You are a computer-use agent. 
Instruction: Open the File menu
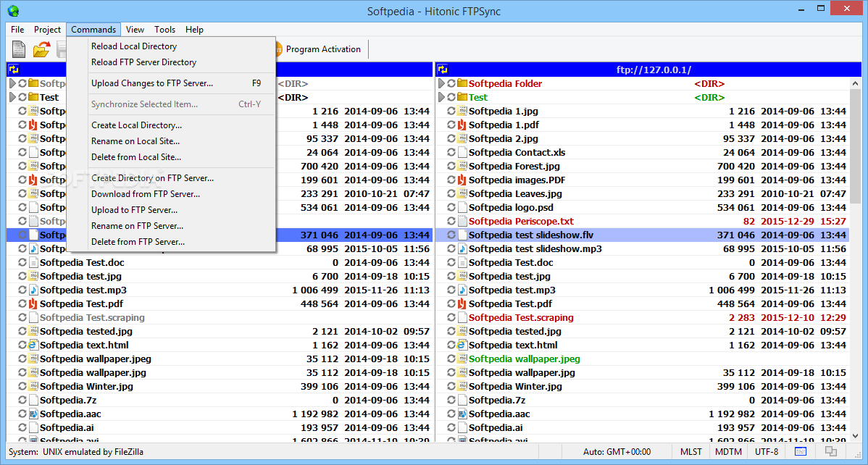point(17,30)
